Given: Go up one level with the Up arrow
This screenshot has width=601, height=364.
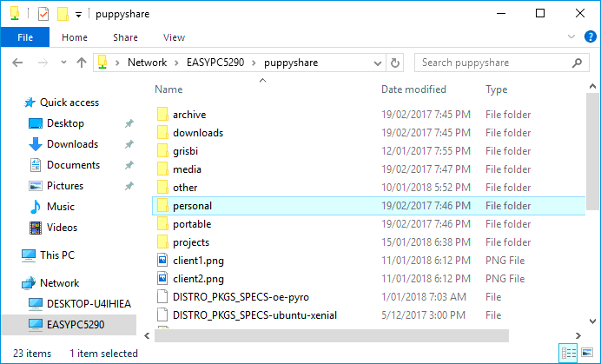Looking at the screenshot, I should tap(82, 63).
